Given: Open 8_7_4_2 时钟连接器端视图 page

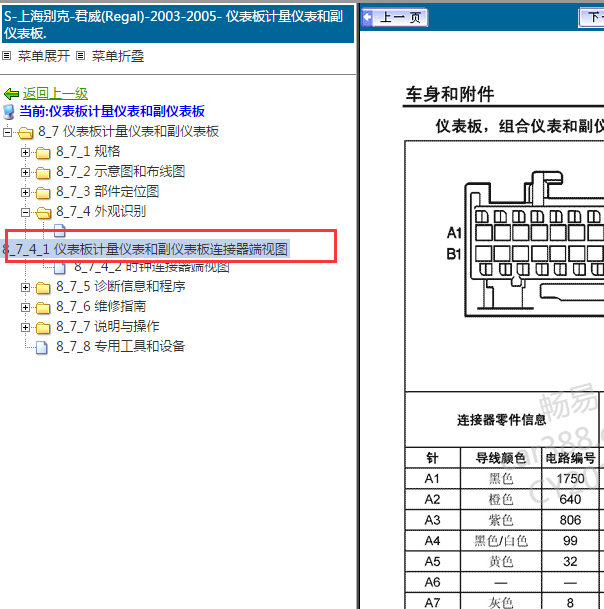Looking at the screenshot, I should point(152,267).
